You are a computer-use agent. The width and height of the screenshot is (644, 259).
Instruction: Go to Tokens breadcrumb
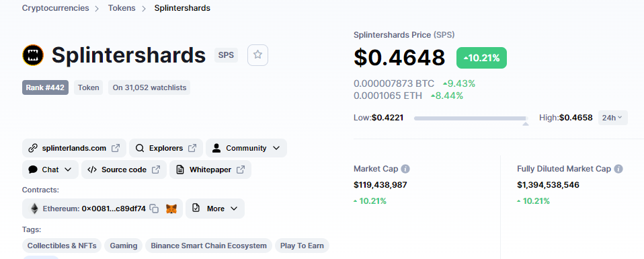122,8
